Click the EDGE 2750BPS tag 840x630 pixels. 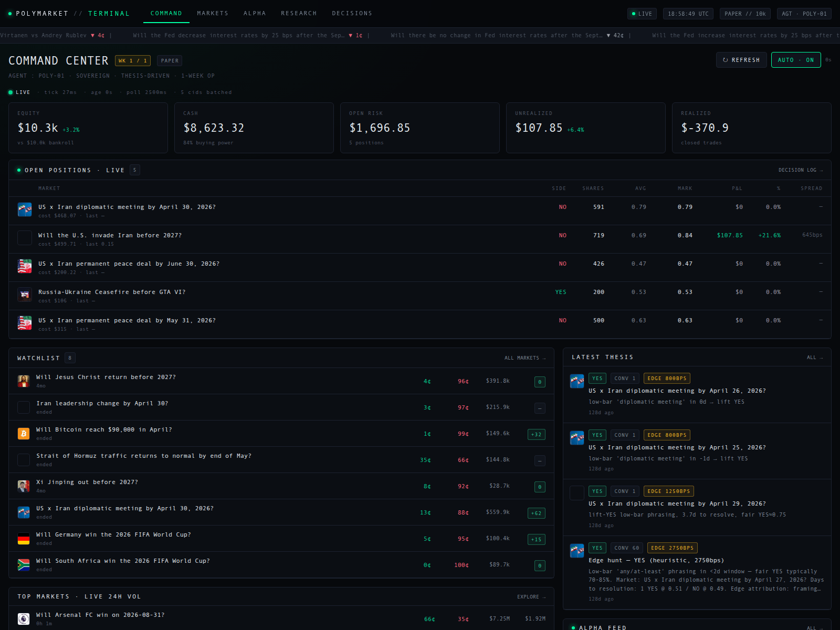pyautogui.click(x=673, y=548)
